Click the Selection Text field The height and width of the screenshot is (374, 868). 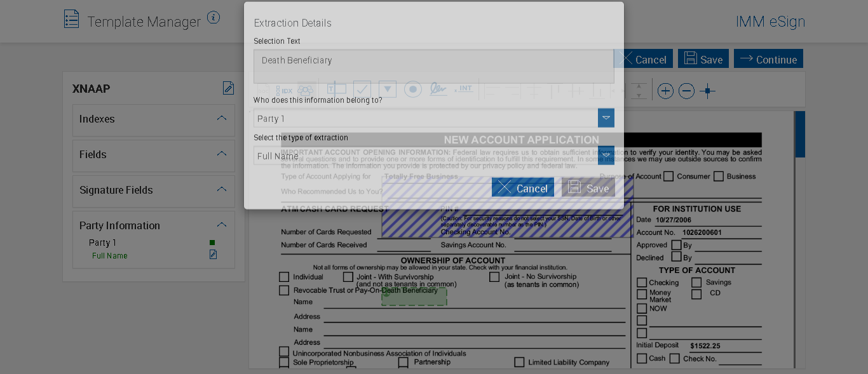[433, 66]
